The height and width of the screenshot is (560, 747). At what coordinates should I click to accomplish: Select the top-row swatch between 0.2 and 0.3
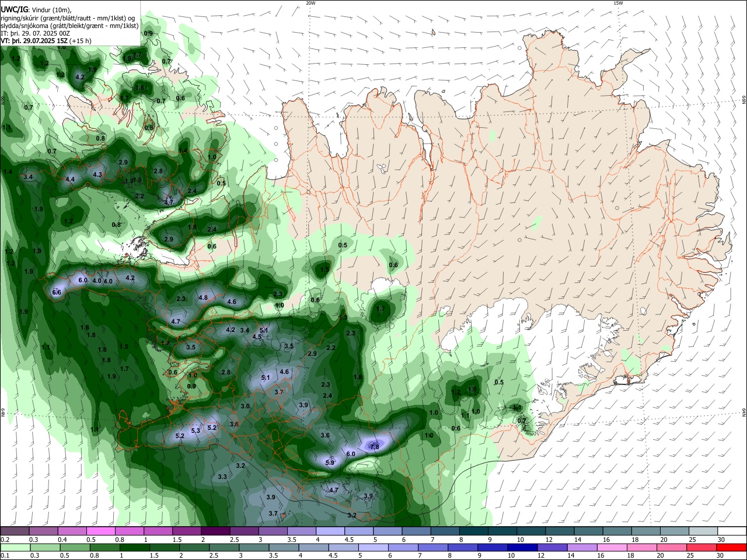pos(16,531)
